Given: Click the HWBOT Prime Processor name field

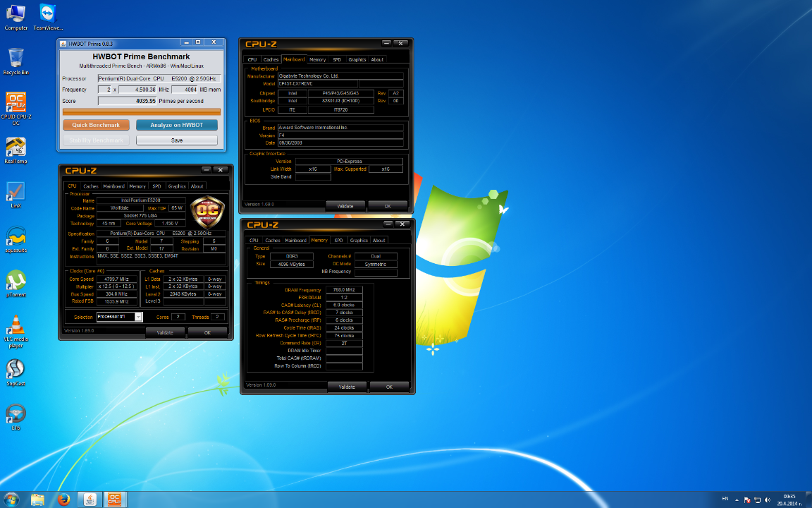Looking at the screenshot, I should [159, 78].
